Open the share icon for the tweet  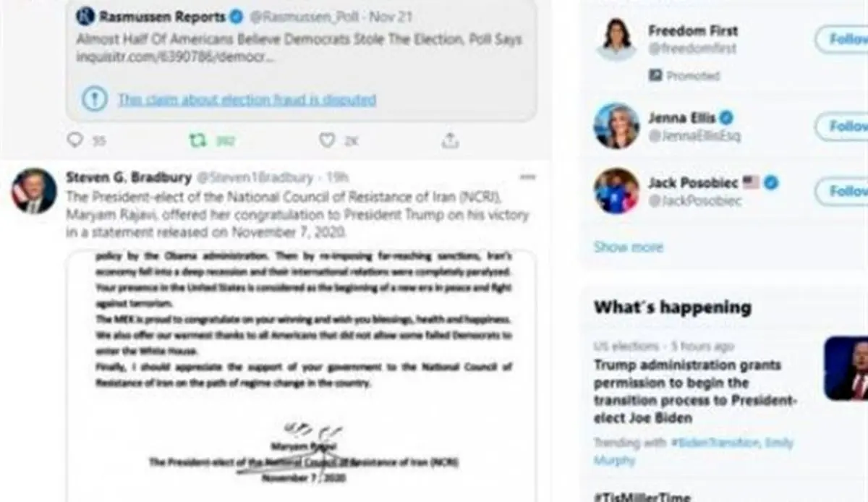[x=450, y=140]
